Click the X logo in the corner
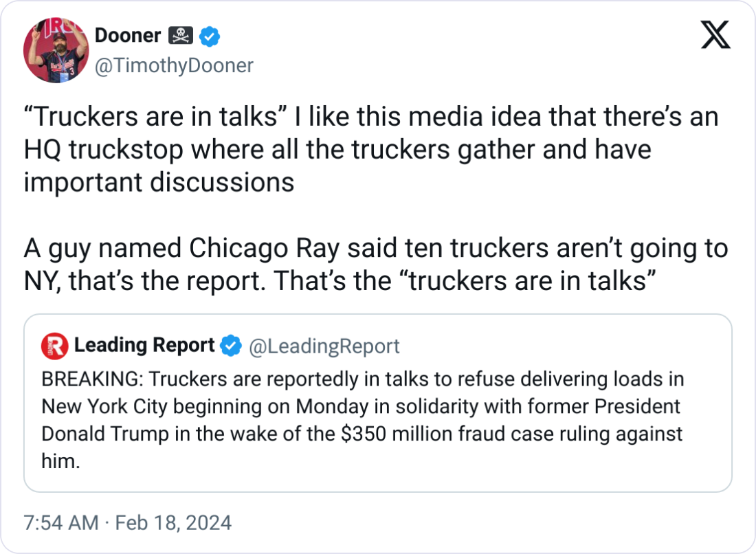 [x=715, y=34]
